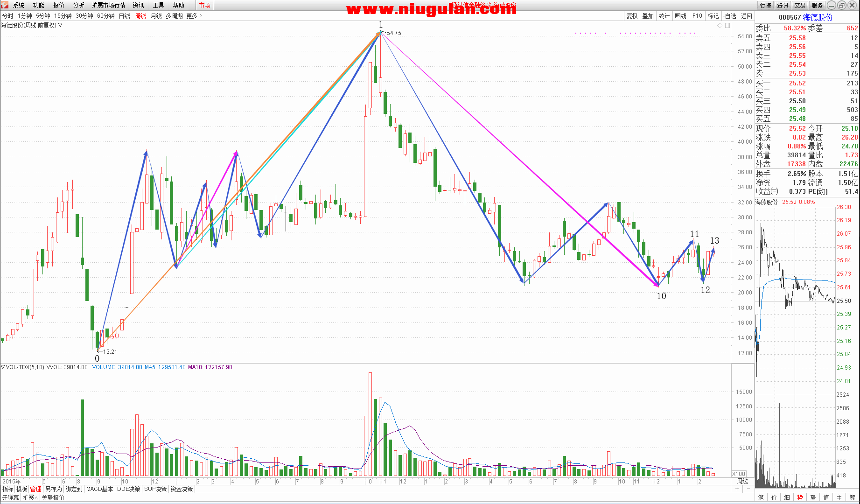Click the 关联报价 button
The width and height of the screenshot is (860, 504).
pos(53,497)
